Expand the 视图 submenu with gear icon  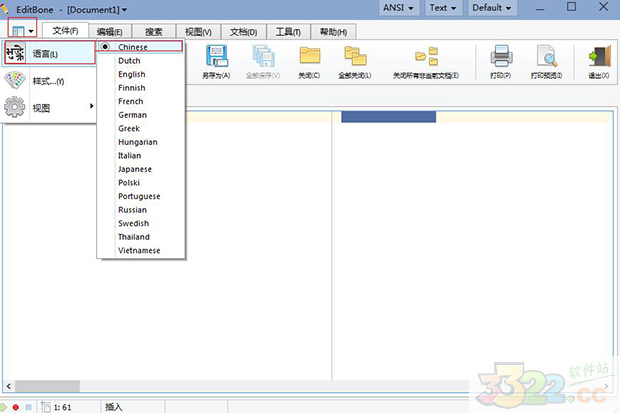coord(48,108)
